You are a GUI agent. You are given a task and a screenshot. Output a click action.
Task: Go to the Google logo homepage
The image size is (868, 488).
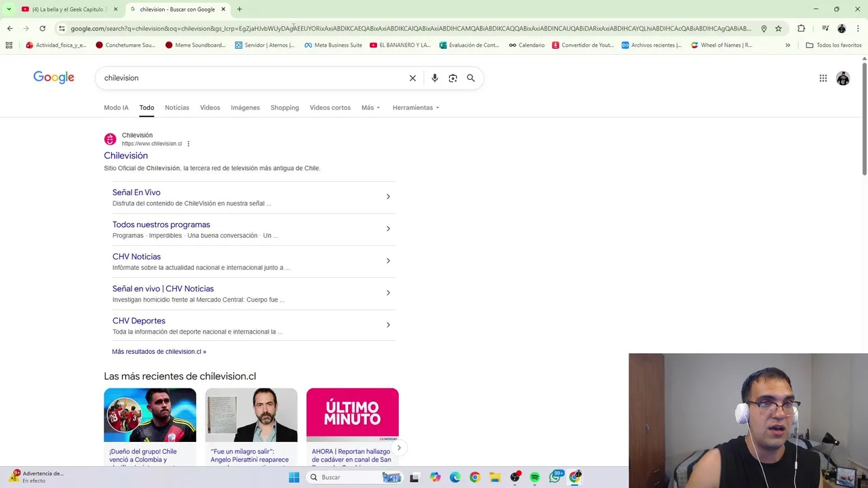(54, 77)
